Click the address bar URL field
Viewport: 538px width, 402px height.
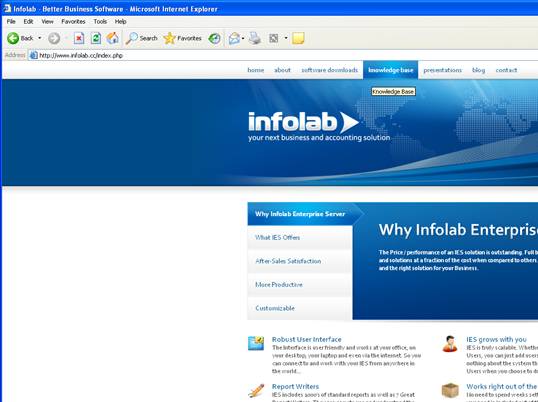[x=281, y=55]
